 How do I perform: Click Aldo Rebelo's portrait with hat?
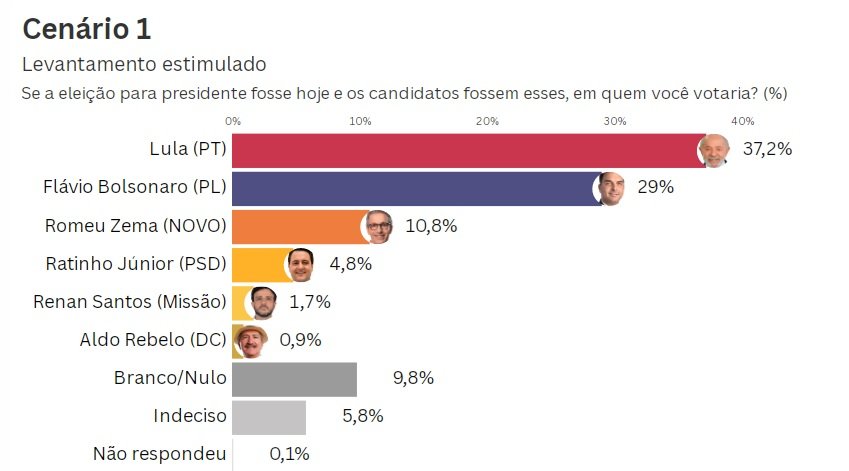pyautogui.click(x=249, y=340)
